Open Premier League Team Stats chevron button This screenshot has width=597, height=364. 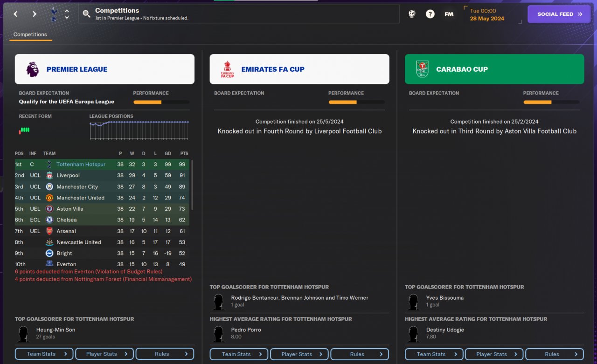(44, 354)
